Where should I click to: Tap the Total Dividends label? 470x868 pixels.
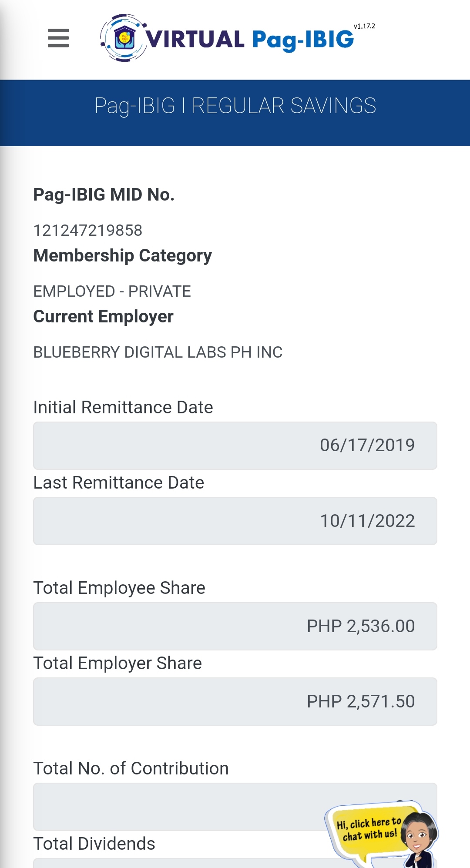(x=94, y=844)
